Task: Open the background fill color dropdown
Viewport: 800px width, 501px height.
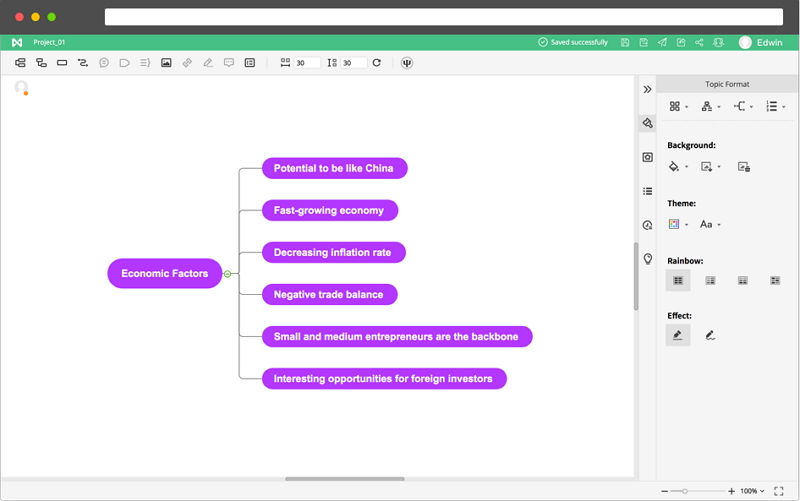Action: tap(678, 167)
